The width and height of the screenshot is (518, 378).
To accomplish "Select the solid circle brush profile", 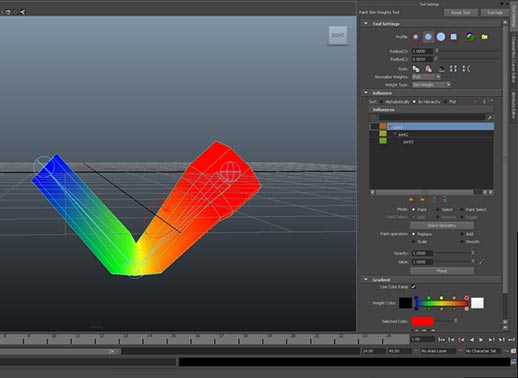I will [441, 37].
